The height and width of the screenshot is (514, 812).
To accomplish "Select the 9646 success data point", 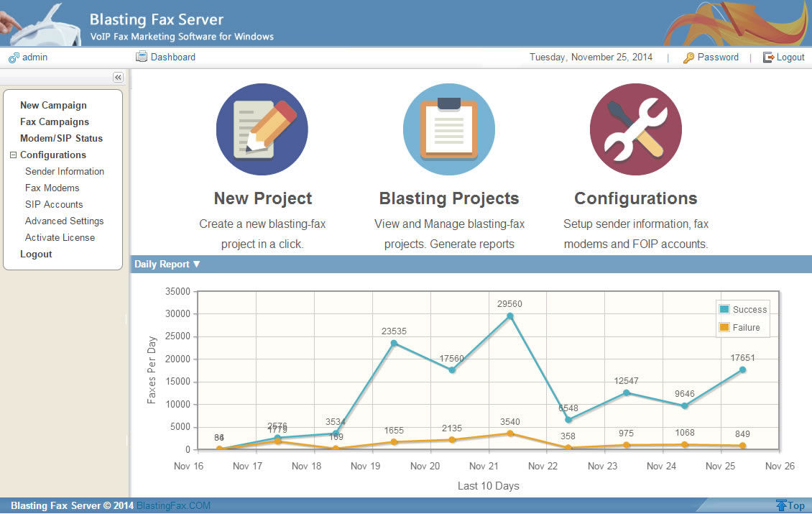I will point(685,406).
